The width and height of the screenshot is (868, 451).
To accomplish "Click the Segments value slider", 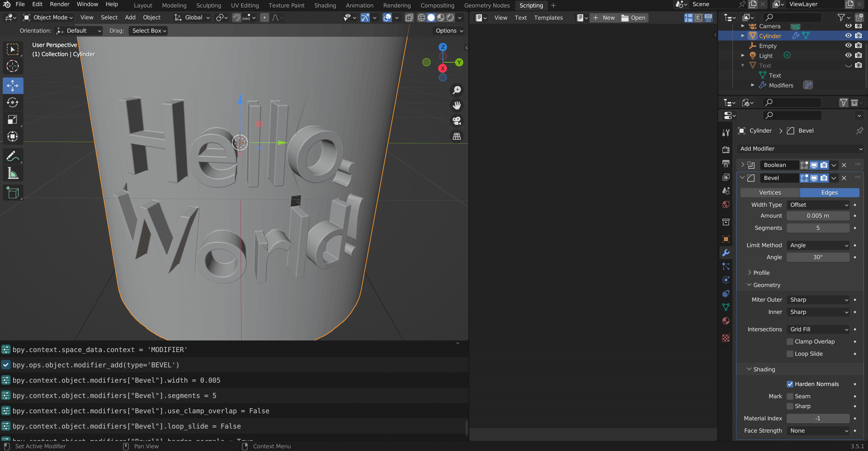I will (x=818, y=228).
